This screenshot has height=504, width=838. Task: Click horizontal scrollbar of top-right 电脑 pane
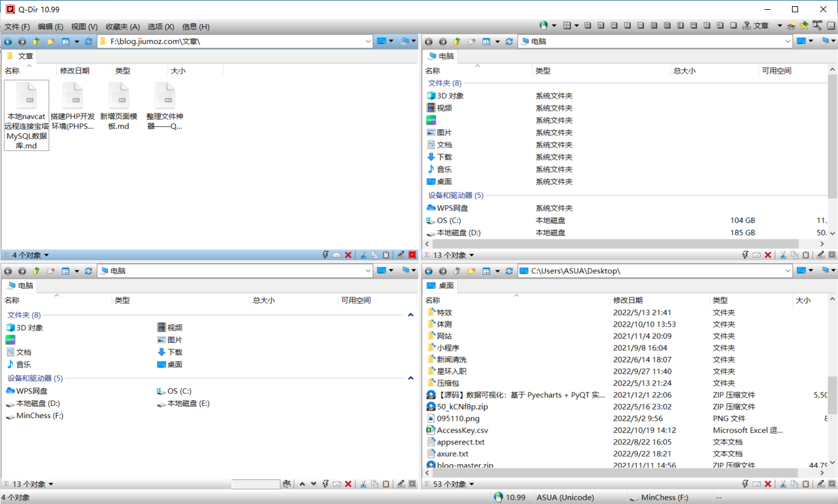click(x=617, y=244)
